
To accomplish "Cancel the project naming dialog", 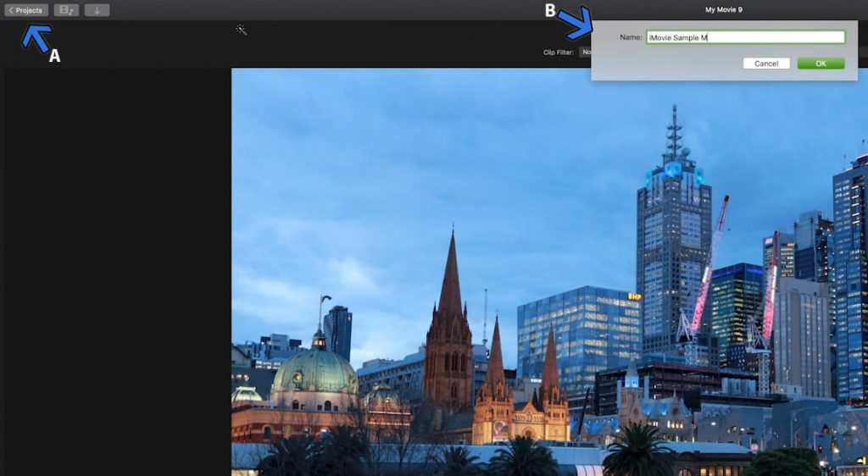I will pyautogui.click(x=766, y=64).
